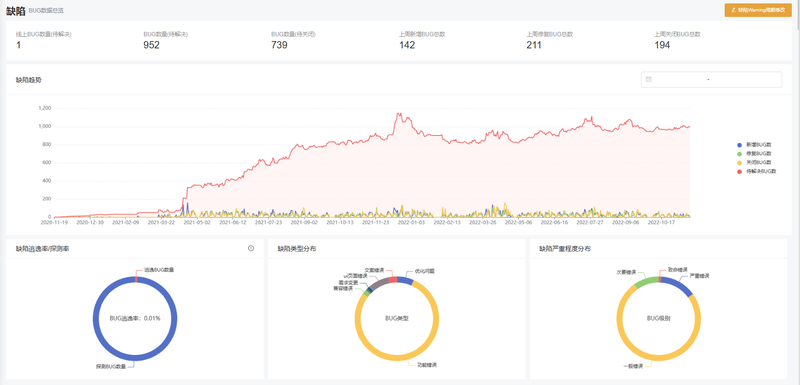Click the 缺陷趋势 panel title
The height and width of the screenshot is (385, 800).
point(29,80)
